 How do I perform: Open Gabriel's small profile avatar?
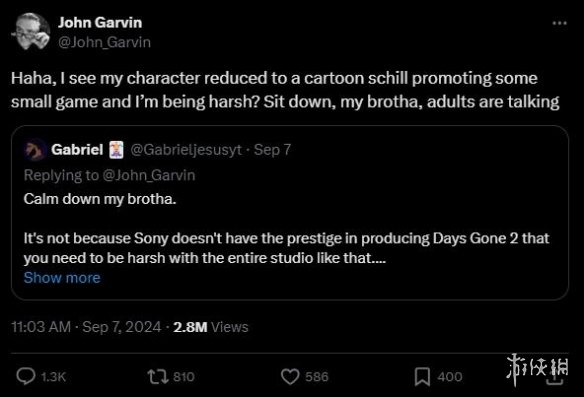click(x=35, y=150)
